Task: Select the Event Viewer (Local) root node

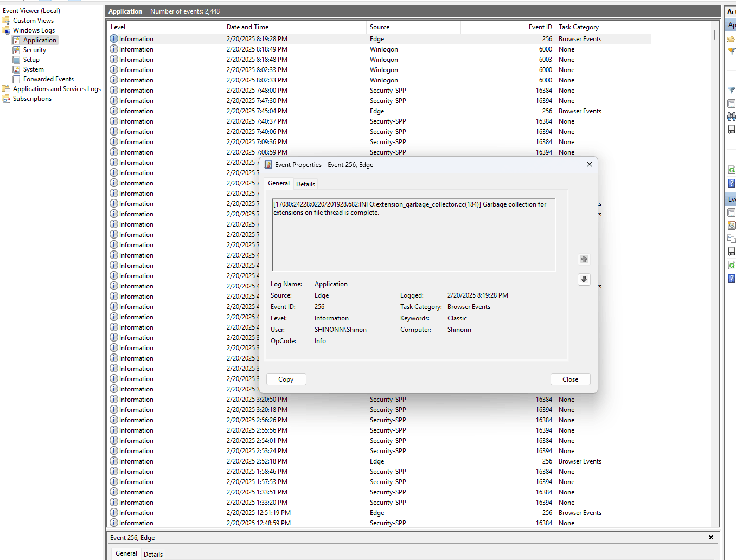Action: pos(31,11)
